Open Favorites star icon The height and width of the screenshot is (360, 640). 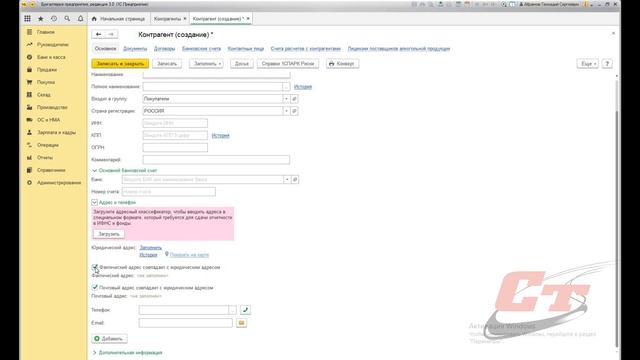coord(41,18)
